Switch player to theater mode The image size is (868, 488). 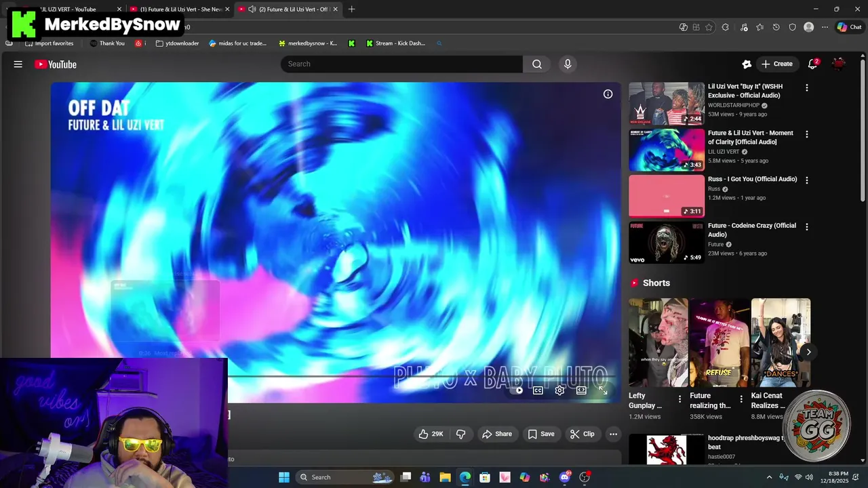click(581, 390)
